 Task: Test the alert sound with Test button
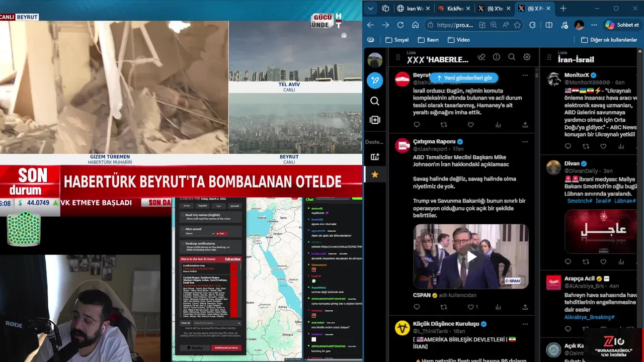(x=221, y=233)
